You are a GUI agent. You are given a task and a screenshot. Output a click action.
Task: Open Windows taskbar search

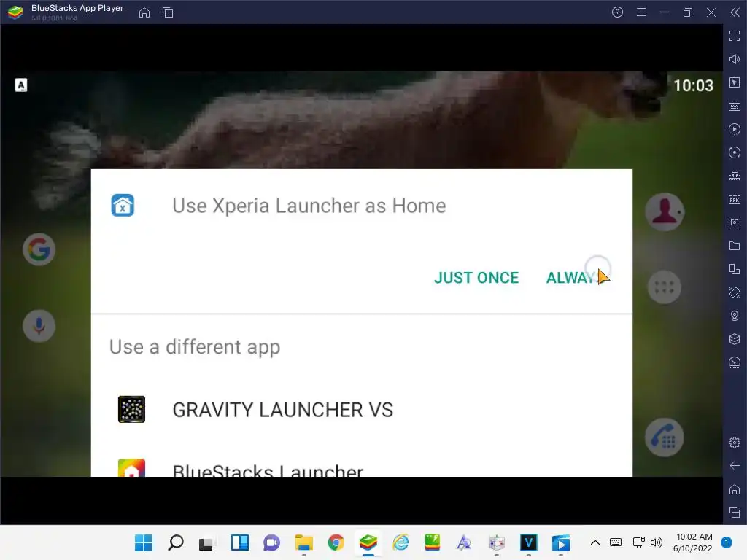coord(175,542)
